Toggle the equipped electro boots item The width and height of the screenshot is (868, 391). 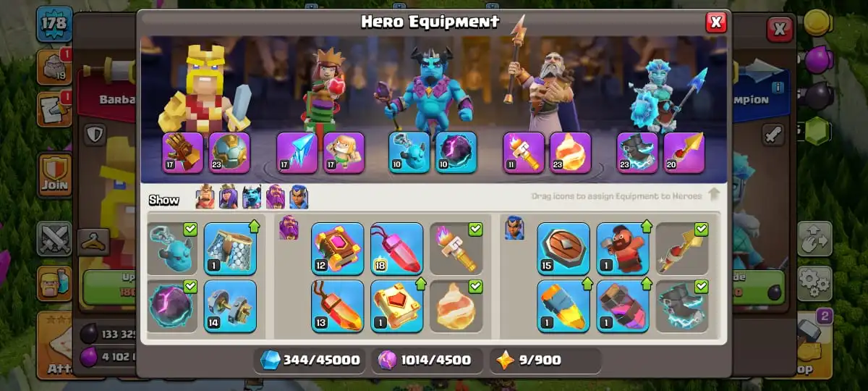pyautogui.click(x=682, y=306)
